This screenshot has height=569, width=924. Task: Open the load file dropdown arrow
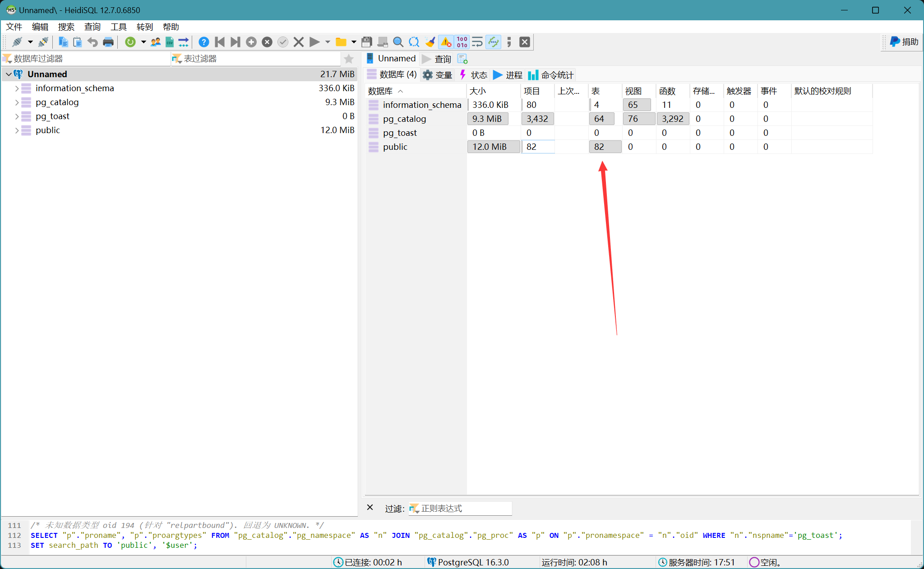point(354,42)
